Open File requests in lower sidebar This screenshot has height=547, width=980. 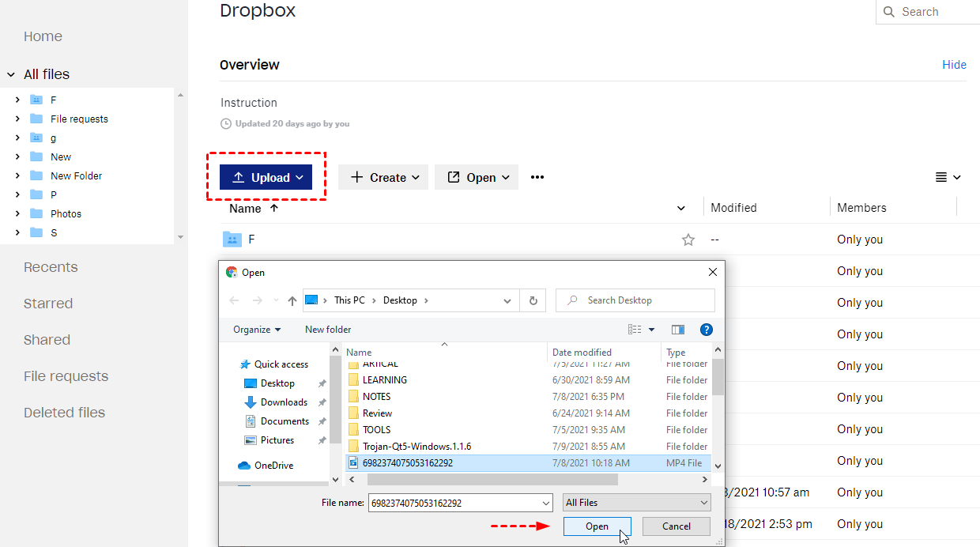coord(66,376)
